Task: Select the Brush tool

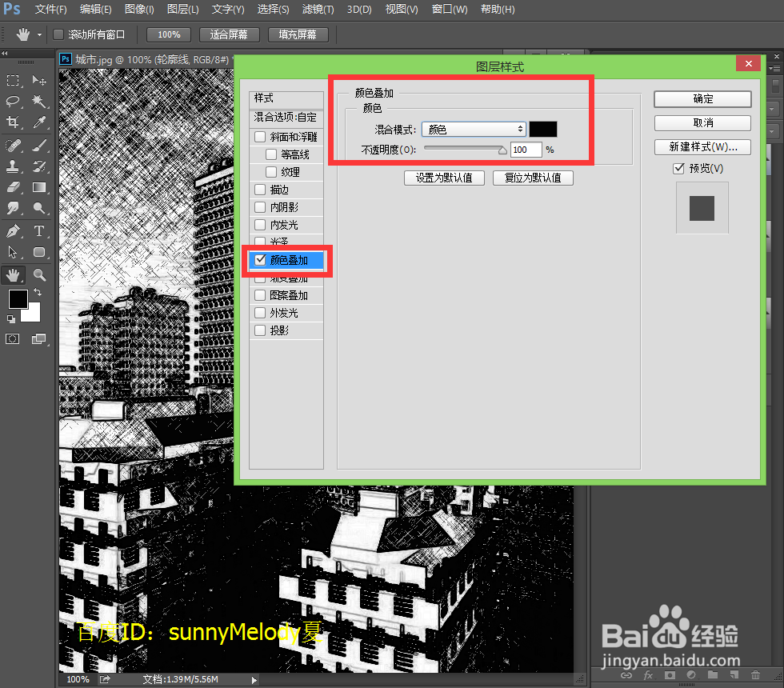Action: pos(39,146)
